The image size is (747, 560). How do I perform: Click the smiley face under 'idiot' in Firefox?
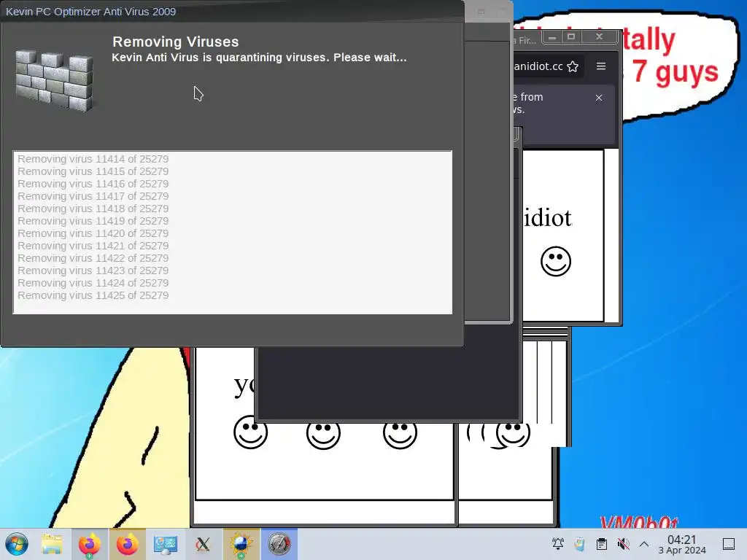pyautogui.click(x=556, y=261)
